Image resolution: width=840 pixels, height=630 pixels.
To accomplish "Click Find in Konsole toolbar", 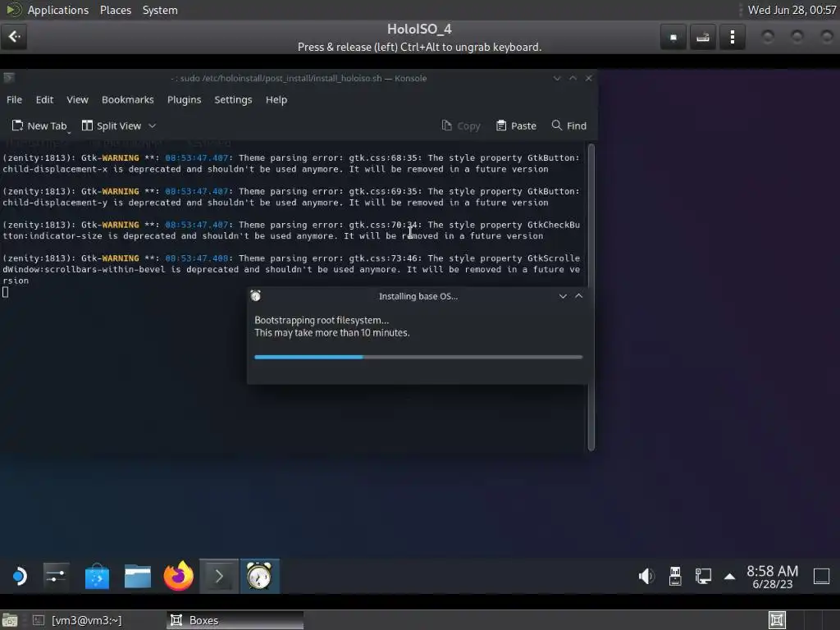I will 569,126.
